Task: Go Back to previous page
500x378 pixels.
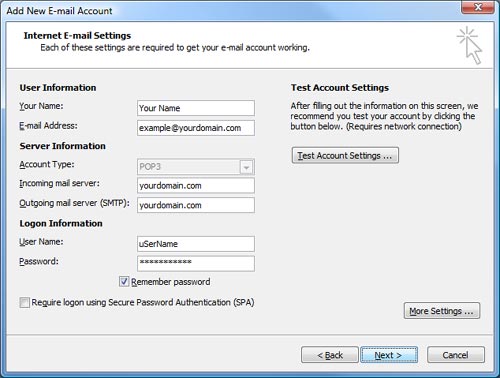Action: (x=330, y=355)
